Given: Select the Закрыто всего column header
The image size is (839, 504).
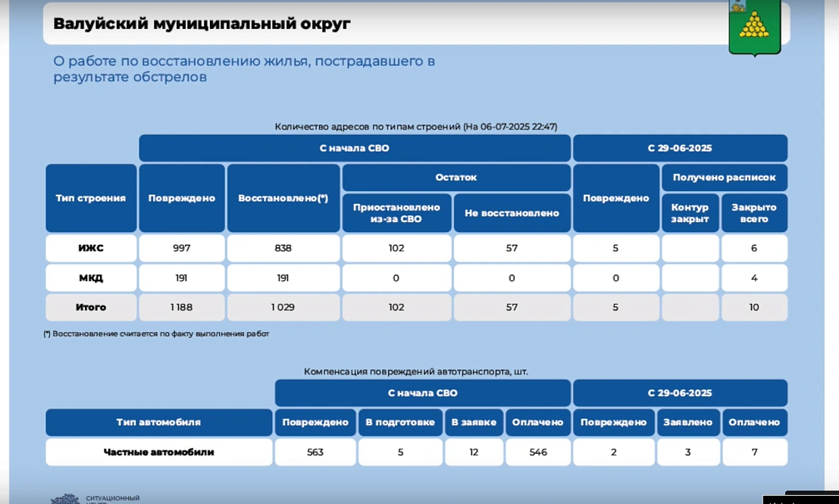Looking at the screenshot, I should pos(753,213).
